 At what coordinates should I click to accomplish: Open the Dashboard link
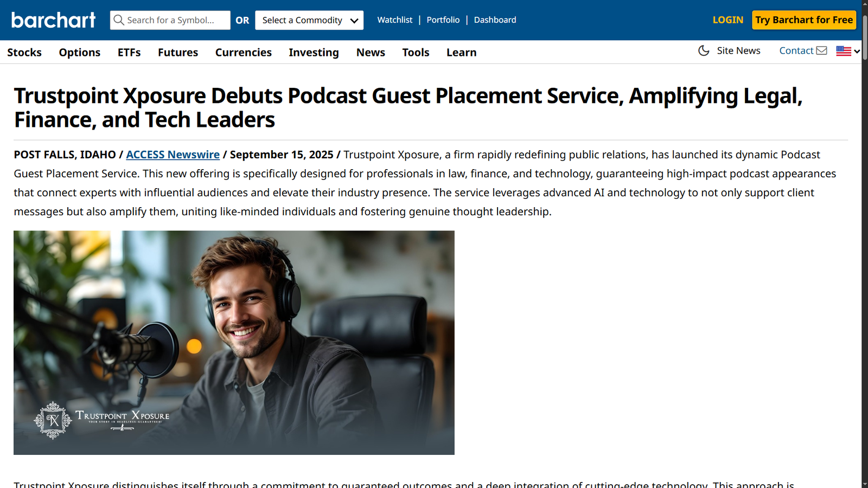(495, 20)
